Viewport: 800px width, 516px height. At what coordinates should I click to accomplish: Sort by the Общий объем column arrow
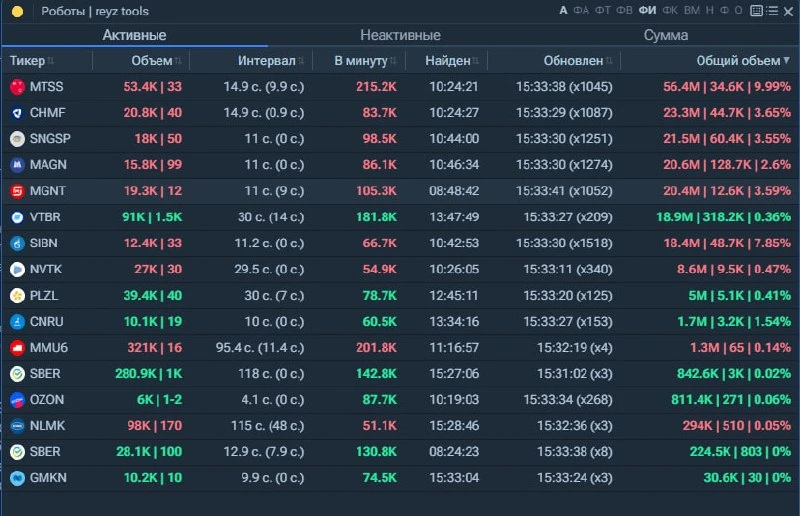pyautogui.click(x=786, y=60)
